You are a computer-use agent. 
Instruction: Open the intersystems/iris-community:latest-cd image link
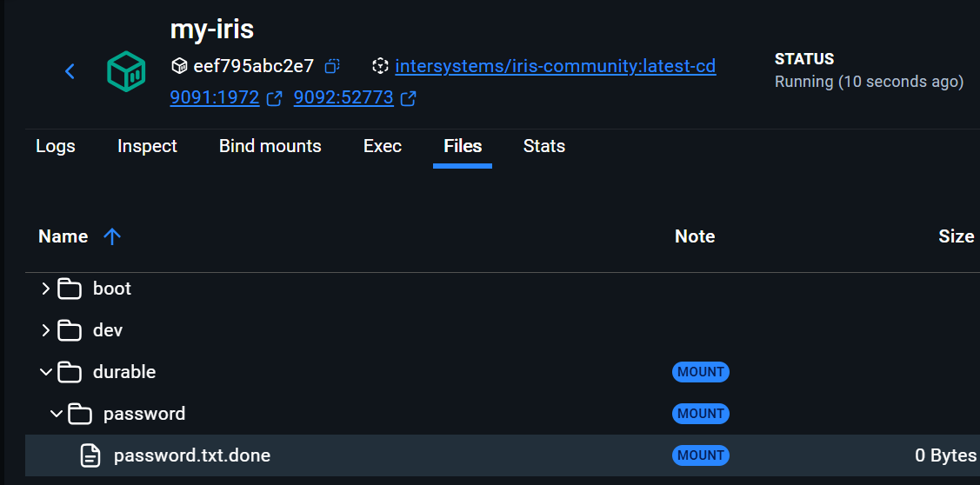(555, 66)
